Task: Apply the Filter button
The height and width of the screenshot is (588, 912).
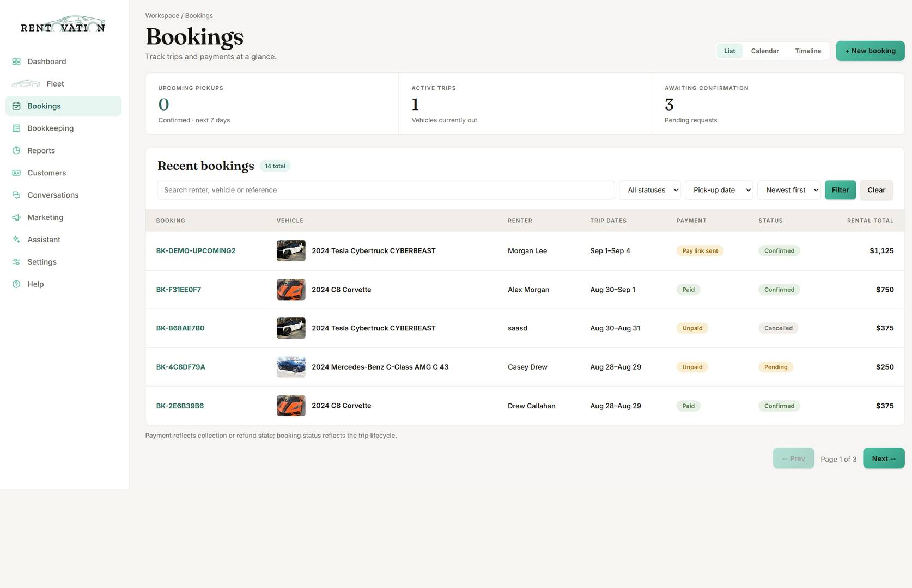Action: point(840,190)
